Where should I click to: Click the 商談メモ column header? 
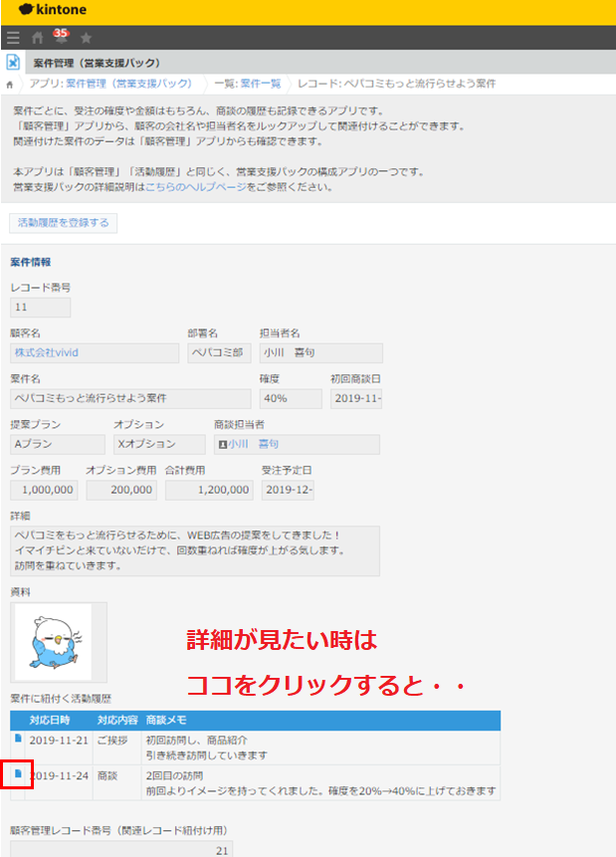click(166, 720)
